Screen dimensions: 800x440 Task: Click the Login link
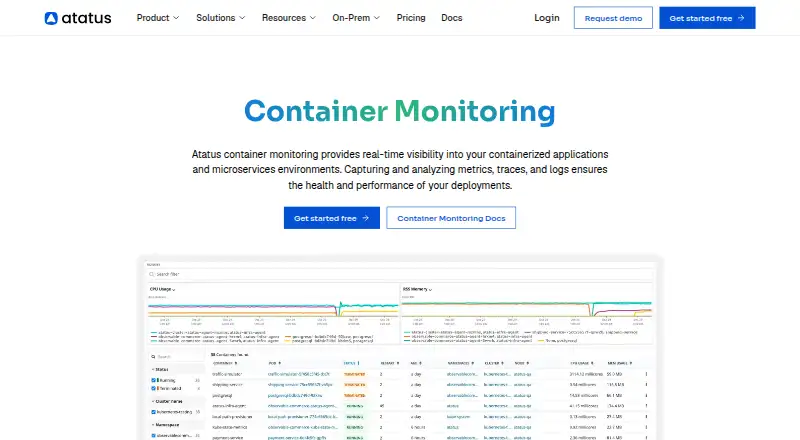point(546,18)
